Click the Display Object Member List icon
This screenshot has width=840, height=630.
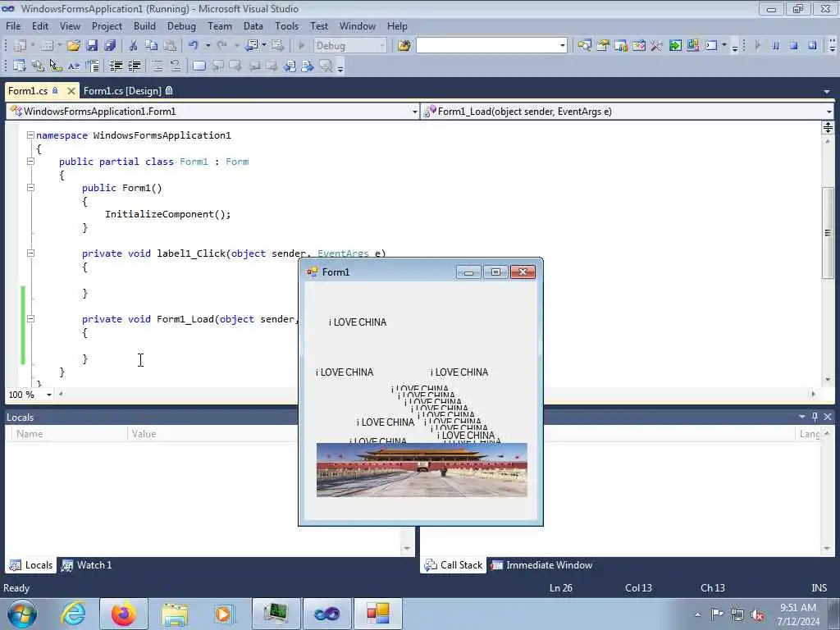[20, 66]
